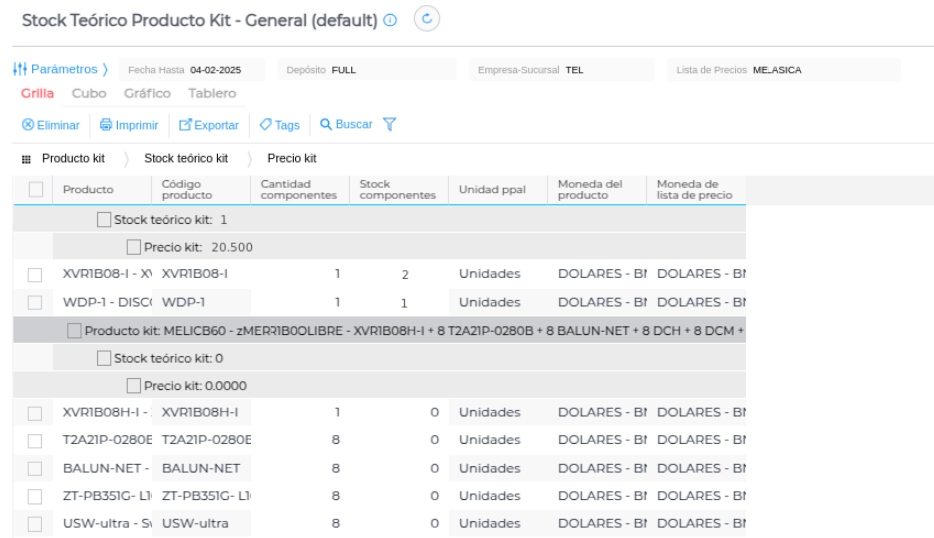934x538 pixels.
Task: Click the info icon next to the title
Action: (390, 21)
